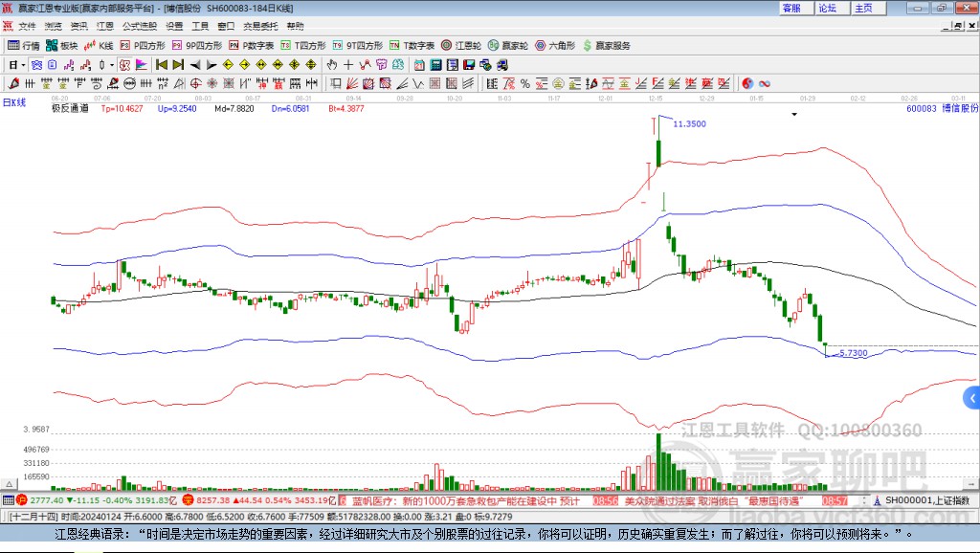Click the 9T四方形 square tool icon
This screenshot has height=553, width=980.
point(355,45)
